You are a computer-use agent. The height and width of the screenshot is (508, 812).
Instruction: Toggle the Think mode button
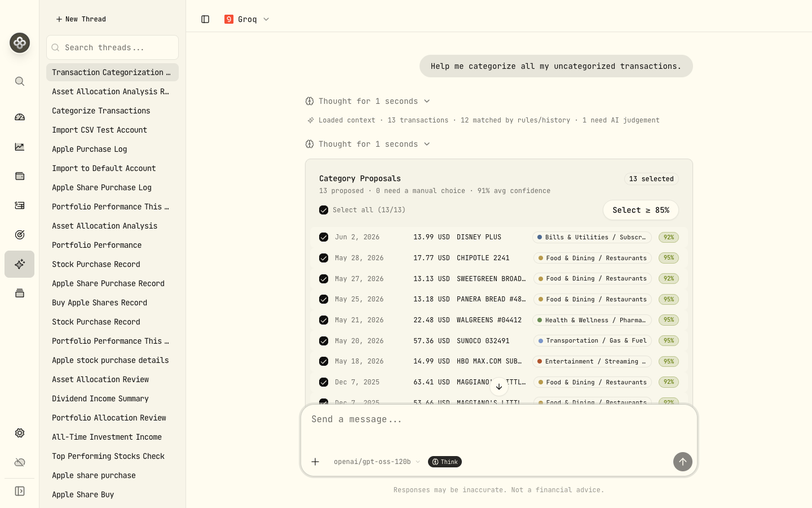445,462
